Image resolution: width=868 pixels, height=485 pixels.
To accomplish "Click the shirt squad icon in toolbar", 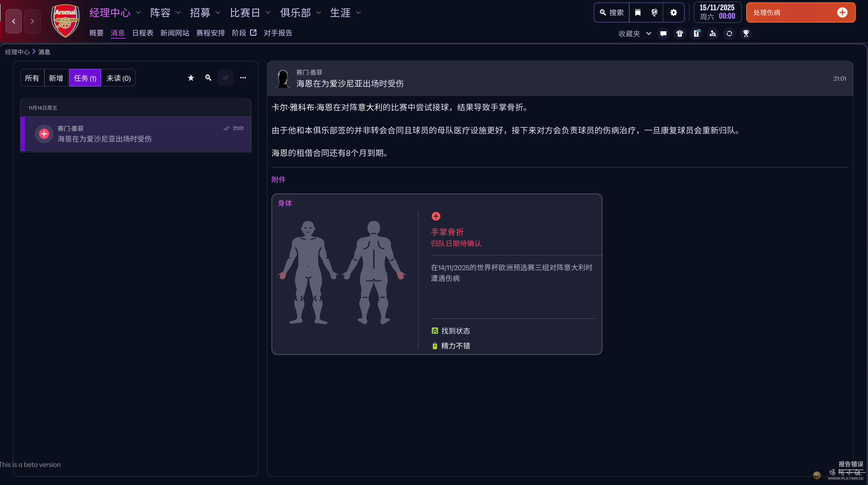I will 680,34.
